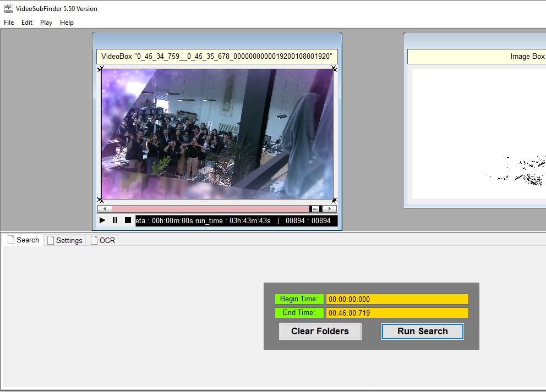546x392 pixels.
Task: Click the top-left crop marker of VideoBox
Action: pyautogui.click(x=100, y=69)
